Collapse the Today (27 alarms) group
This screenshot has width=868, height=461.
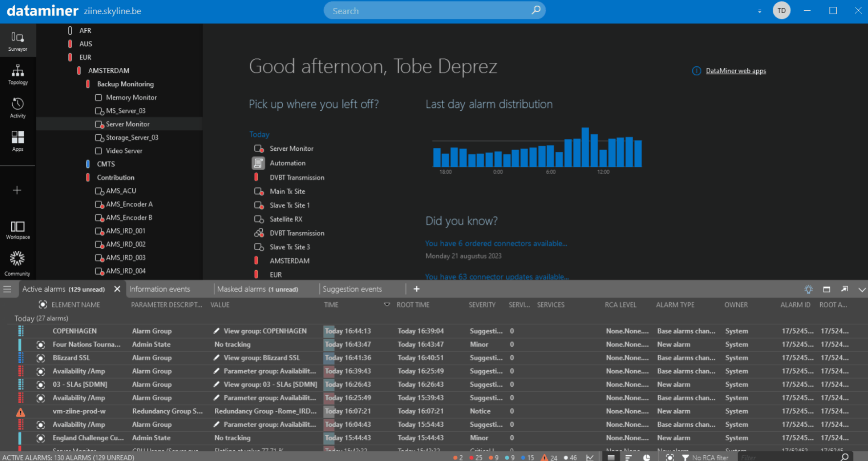[x=41, y=318]
